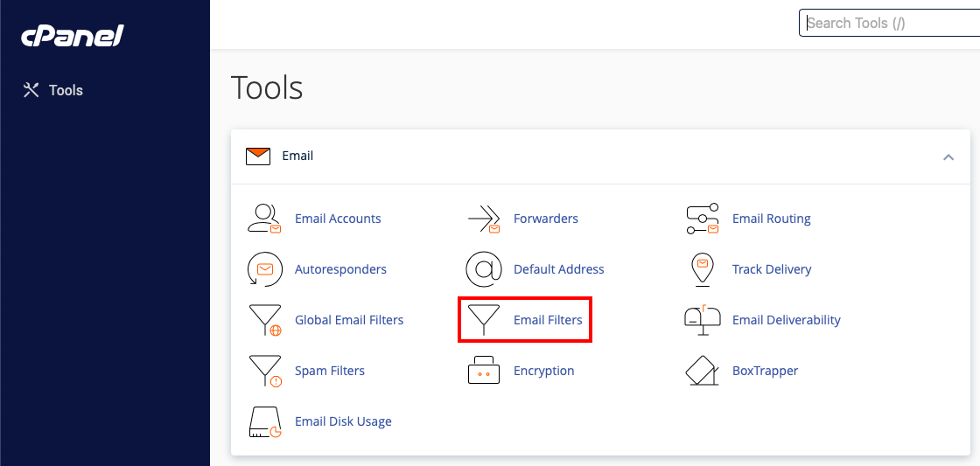Open the Track Delivery pin icon
Viewport: 980px width, 466px height.
[703, 270]
